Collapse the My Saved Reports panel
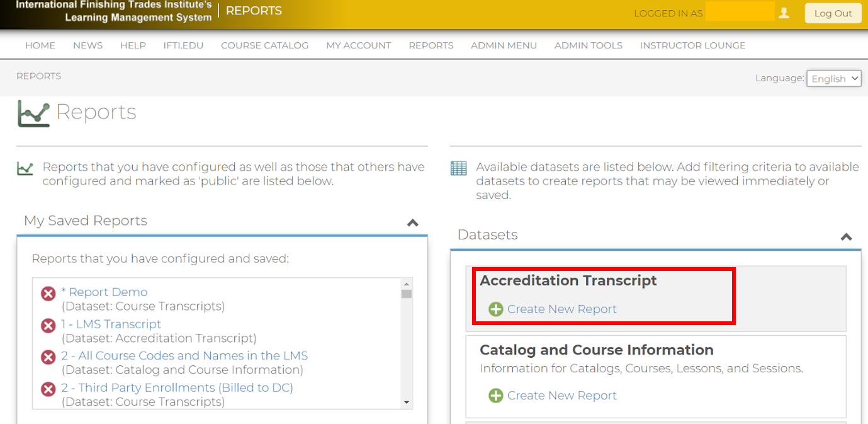The height and width of the screenshot is (424, 868). tap(413, 222)
